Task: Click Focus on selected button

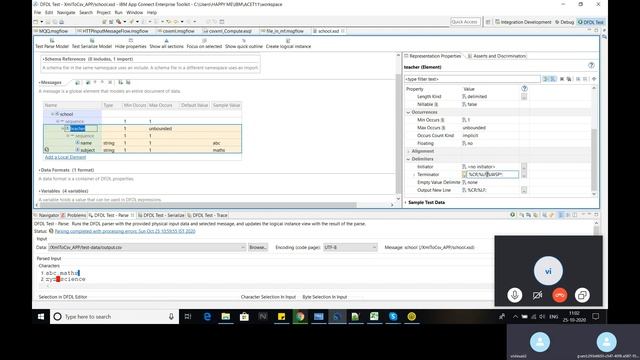Action: tap(204, 44)
